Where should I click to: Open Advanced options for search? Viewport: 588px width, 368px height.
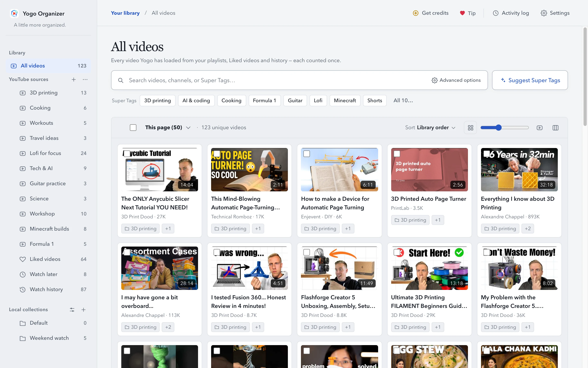(x=456, y=80)
